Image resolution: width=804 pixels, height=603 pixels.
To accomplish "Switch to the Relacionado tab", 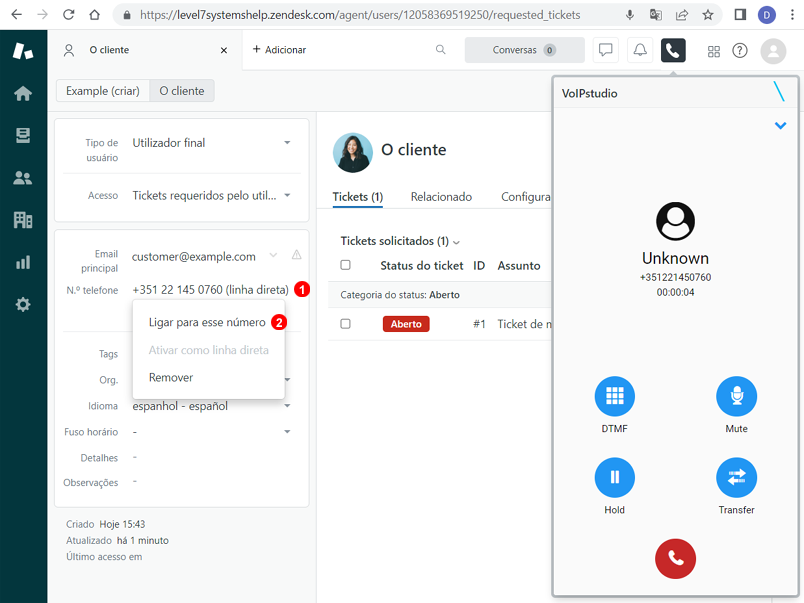I will point(441,197).
